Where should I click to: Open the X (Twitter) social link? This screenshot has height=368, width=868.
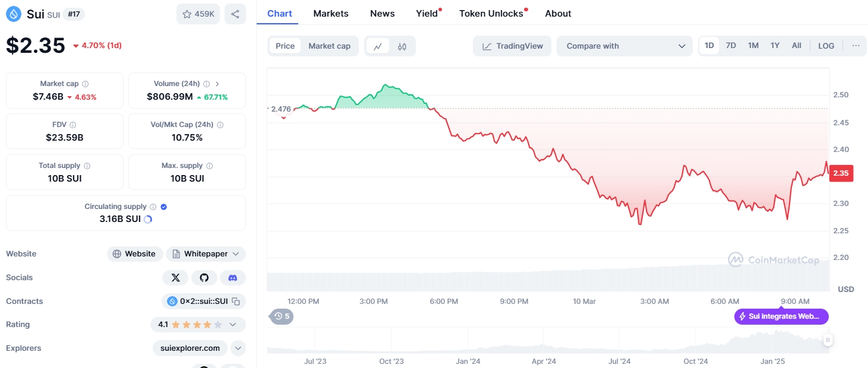tap(175, 278)
